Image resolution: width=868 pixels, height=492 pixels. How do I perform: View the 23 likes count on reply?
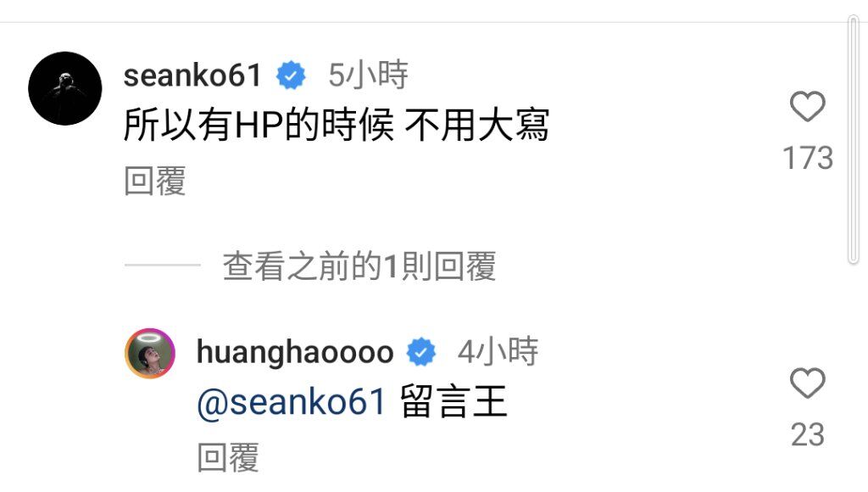click(808, 434)
